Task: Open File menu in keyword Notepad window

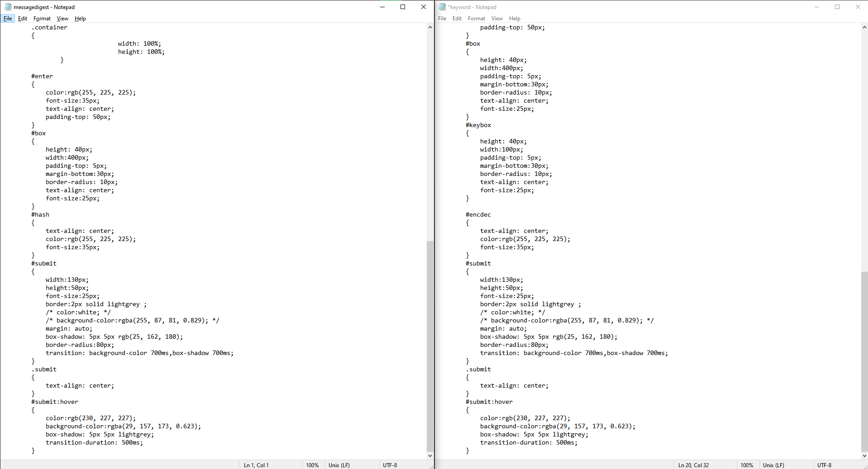Action: pos(442,19)
